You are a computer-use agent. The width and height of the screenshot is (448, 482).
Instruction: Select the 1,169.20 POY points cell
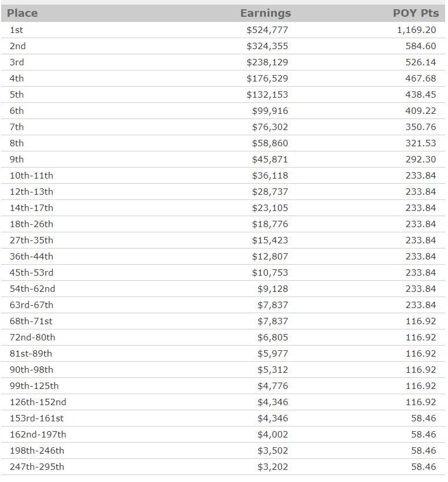416,30
